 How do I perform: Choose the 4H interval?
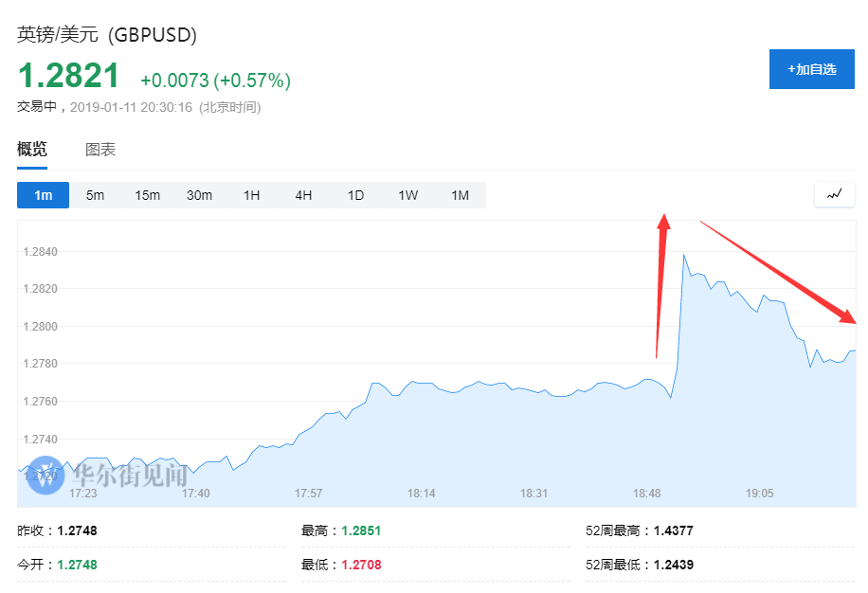(303, 195)
